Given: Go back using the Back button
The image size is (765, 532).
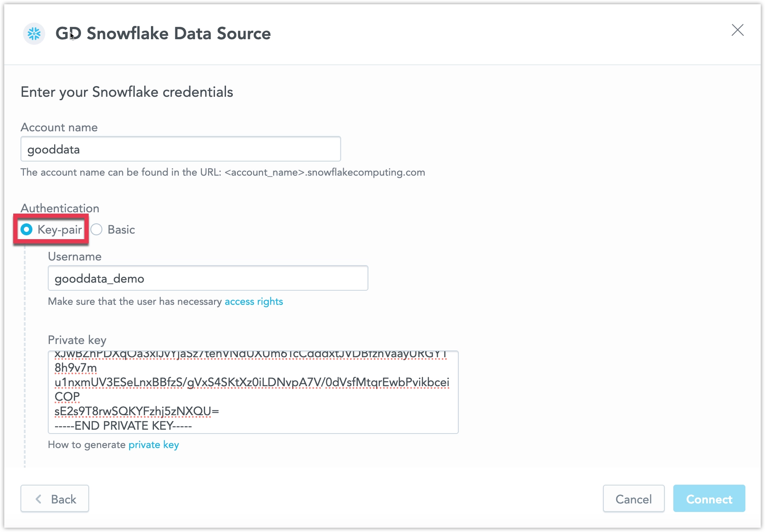Looking at the screenshot, I should point(55,499).
